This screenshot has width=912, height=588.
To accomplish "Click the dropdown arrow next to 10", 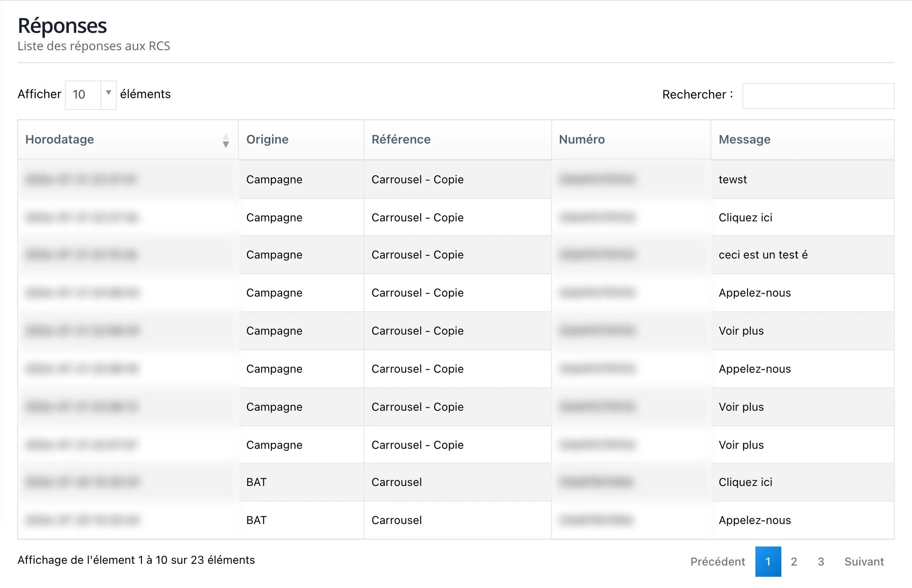I will (x=109, y=93).
